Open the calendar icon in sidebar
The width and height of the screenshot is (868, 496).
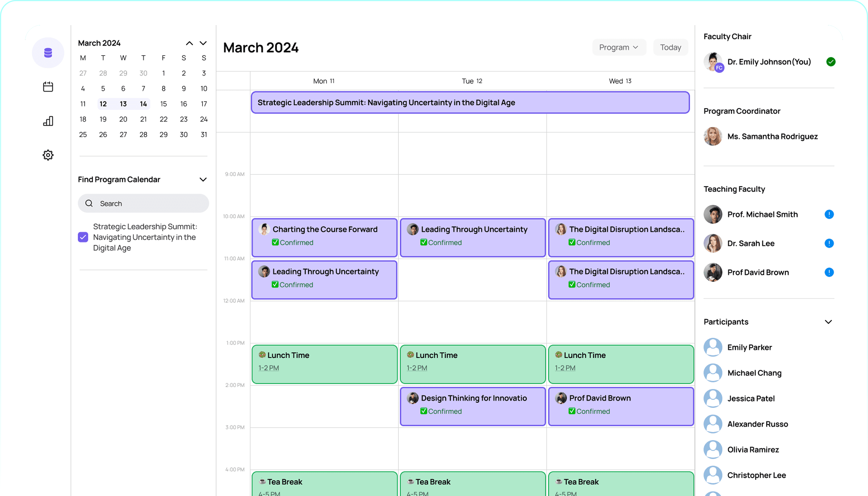48,87
